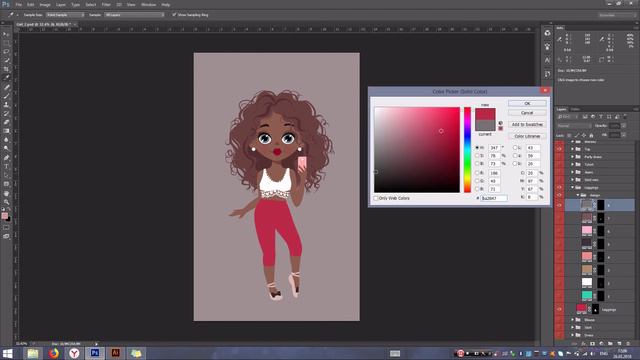
Task: Select the L (Lab lightness) radio button
Action: pyautogui.click(x=515, y=147)
